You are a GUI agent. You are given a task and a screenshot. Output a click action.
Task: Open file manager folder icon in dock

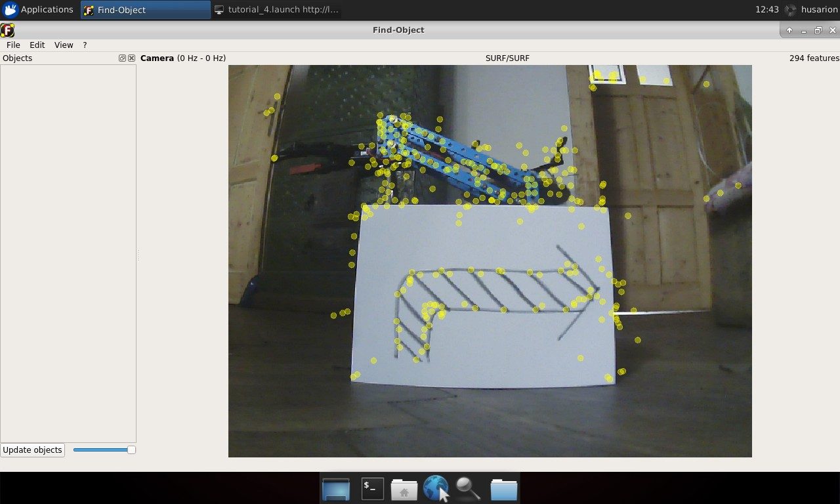503,489
